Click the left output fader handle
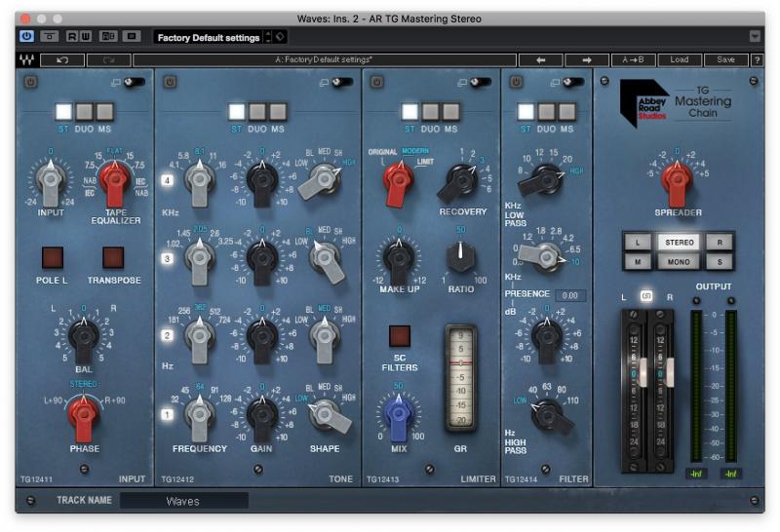This screenshot has width=780, height=532. point(642,372)
